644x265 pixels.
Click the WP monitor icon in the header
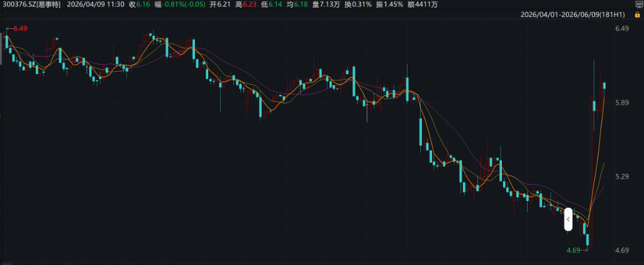pyautogui.click(x=638, y=4)
